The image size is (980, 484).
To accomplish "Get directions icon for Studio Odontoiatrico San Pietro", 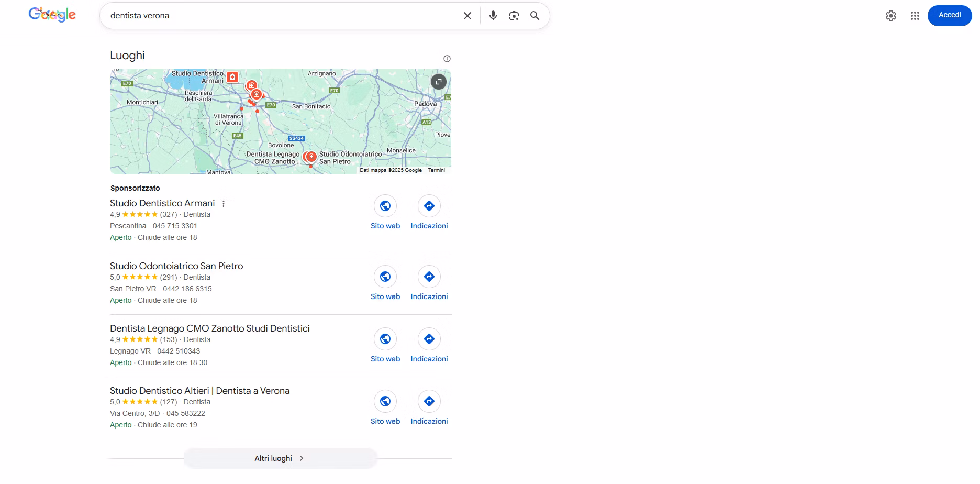I will [x=429, y=277].
